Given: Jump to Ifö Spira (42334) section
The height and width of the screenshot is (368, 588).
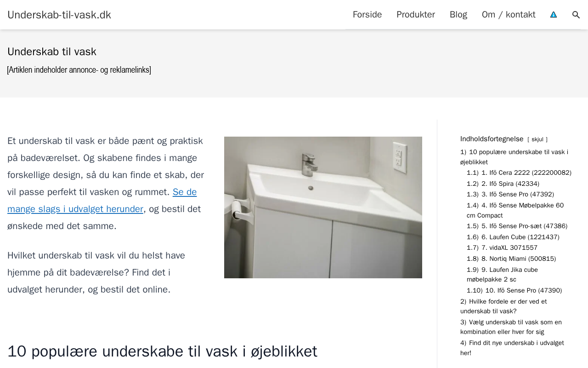Looking at the screenshot, I should point(503,184).
